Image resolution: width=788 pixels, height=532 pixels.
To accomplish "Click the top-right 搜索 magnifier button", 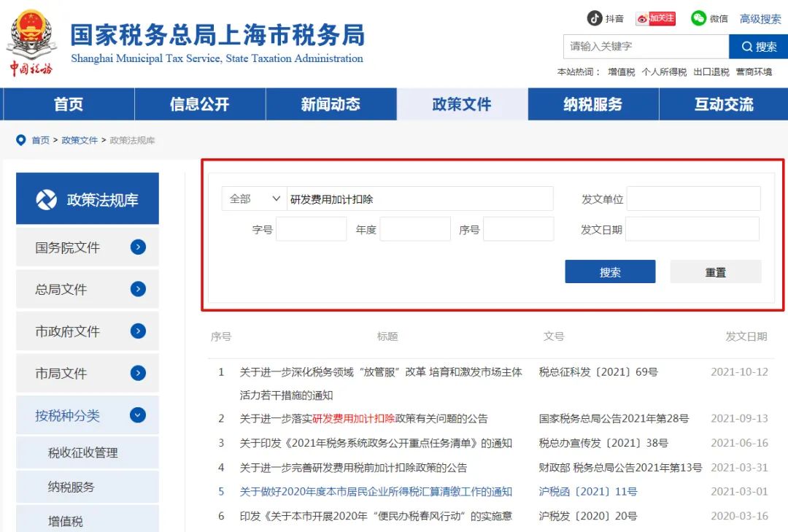I will [759, 47].
